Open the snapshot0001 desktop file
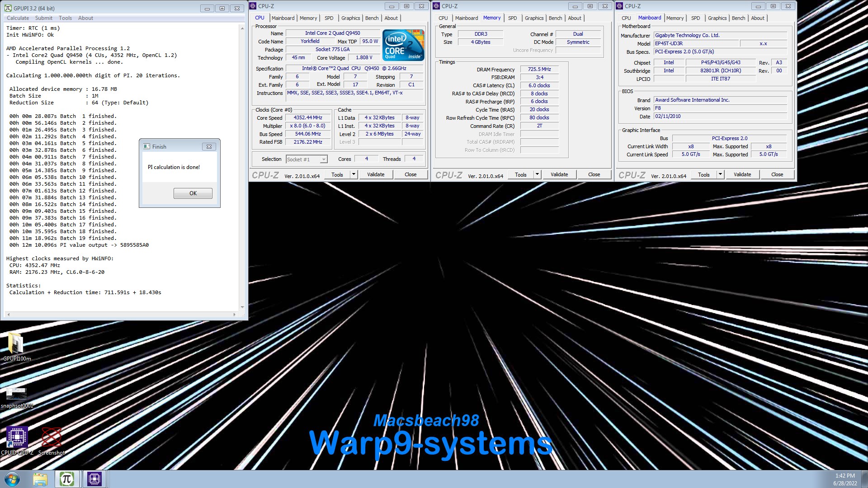The width and height of the screenshot is (868, 488). (x=17, y=398)
